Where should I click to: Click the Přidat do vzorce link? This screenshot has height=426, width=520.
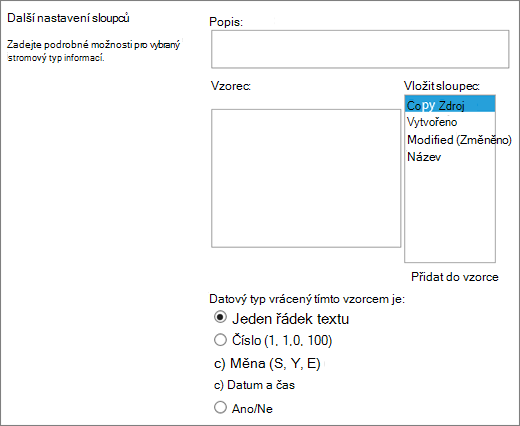pos(455,277)
